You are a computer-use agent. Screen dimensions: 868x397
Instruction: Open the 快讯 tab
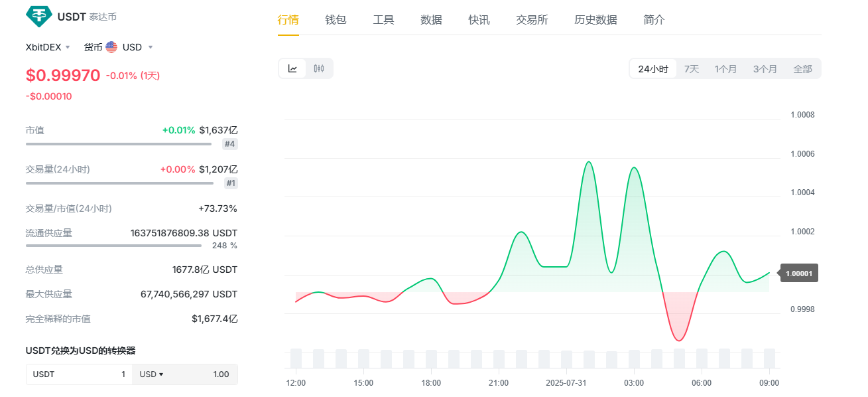(x=479, y=20)
